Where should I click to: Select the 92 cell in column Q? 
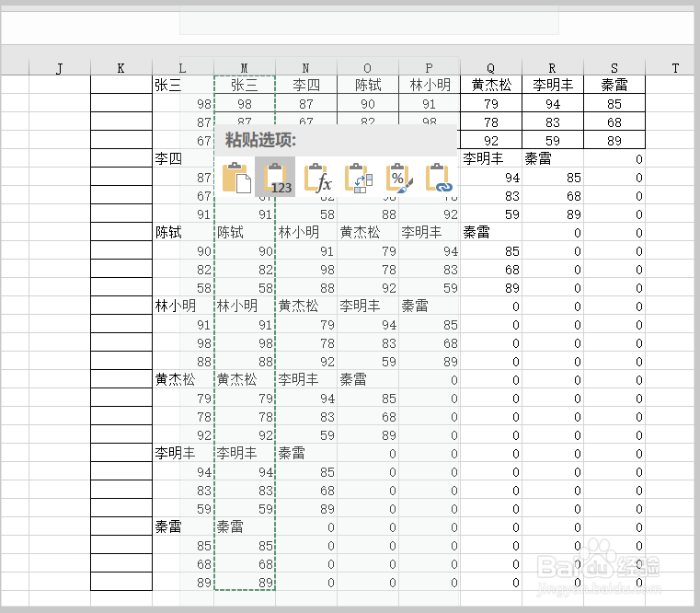tap(491, 140)
